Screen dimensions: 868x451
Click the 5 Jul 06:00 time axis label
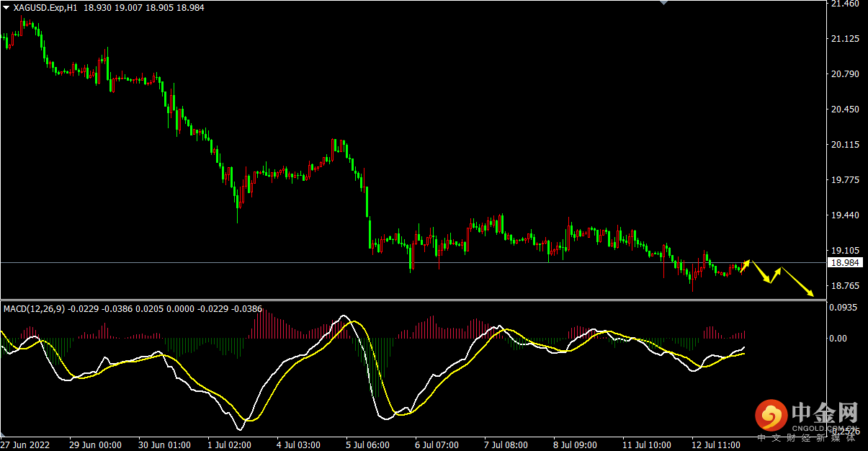[x=367, y=445]
